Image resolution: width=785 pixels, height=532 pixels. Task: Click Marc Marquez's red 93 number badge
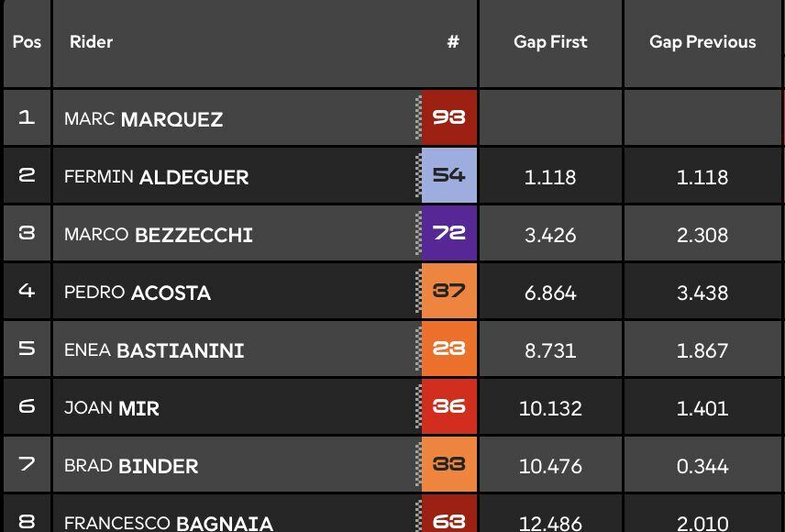(x=448, y=117)
